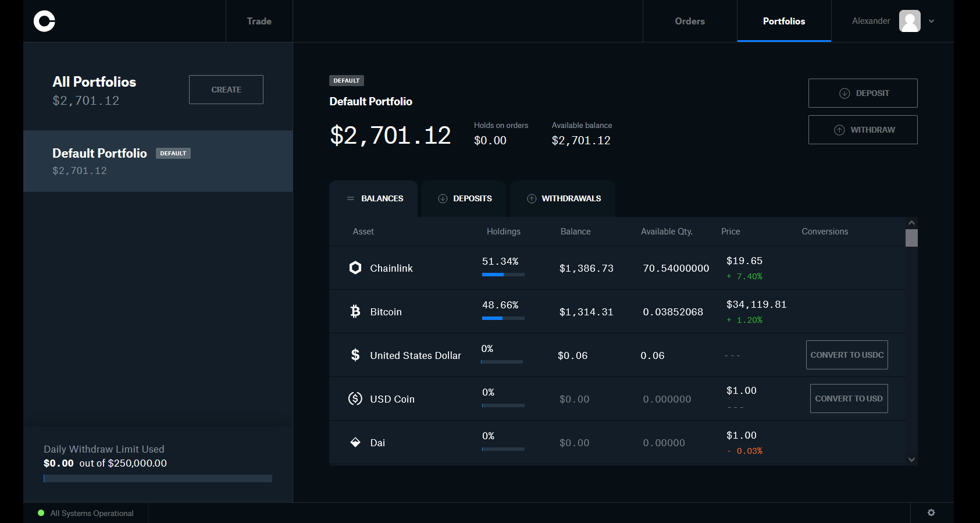Click the Asset column header
Image resolution: width=980 pixels, height=523 pixels.
(x=364, y=232)
